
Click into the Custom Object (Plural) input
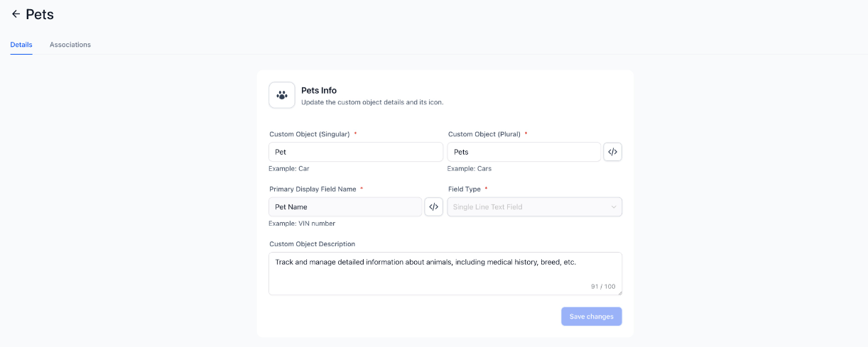coord(524,152)
